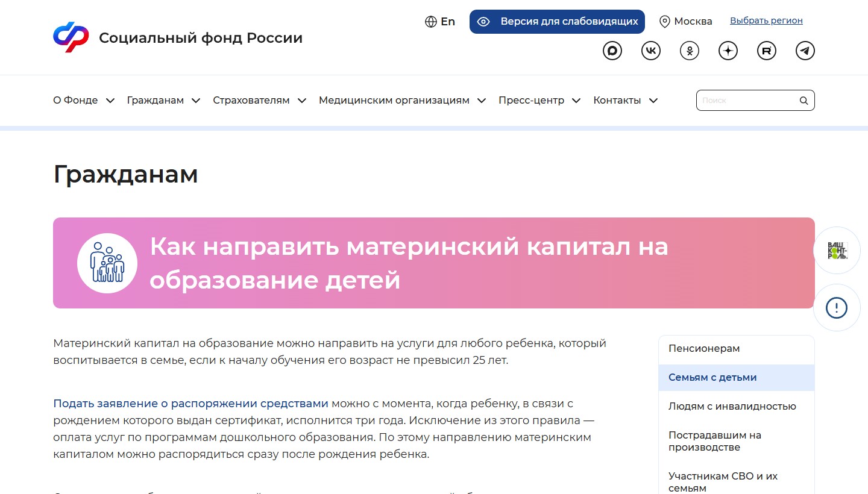Click the Moscow location pin icon
Screen dimensions: 868x494
665,22
